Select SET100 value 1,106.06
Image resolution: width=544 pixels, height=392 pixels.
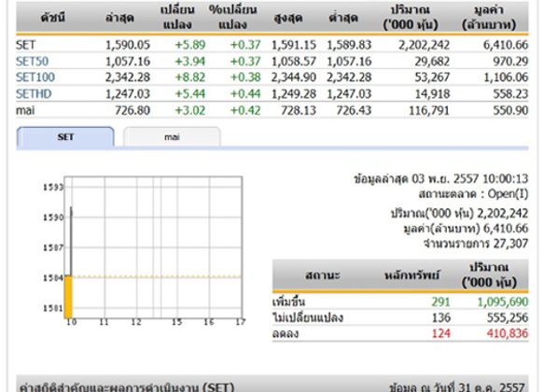pyautogui.click(x=506, y=77)
